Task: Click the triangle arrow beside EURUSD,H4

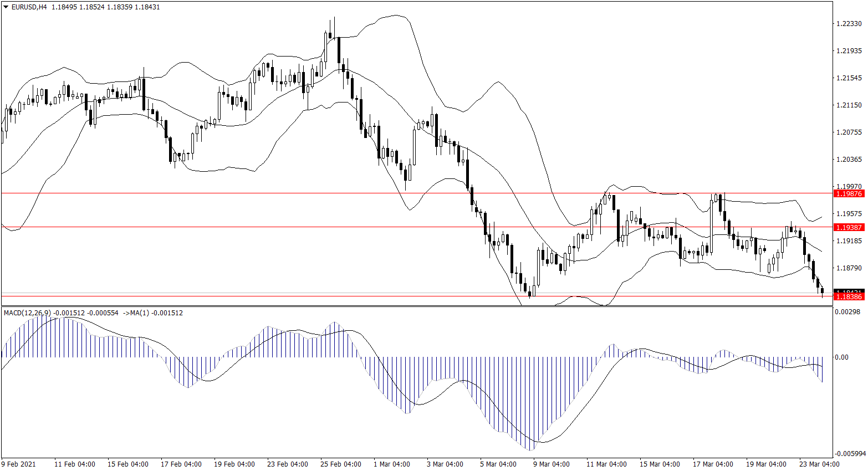Action: 6,7
